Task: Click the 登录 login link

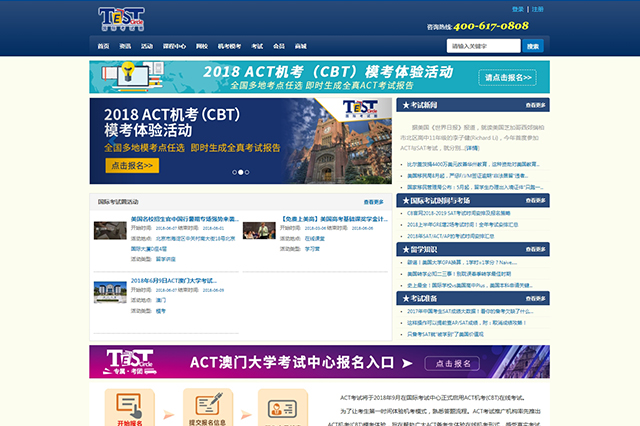Action: point(518,9)
